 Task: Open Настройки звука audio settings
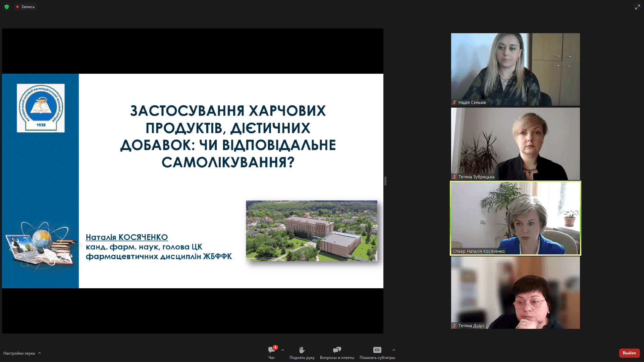(19, 353)
